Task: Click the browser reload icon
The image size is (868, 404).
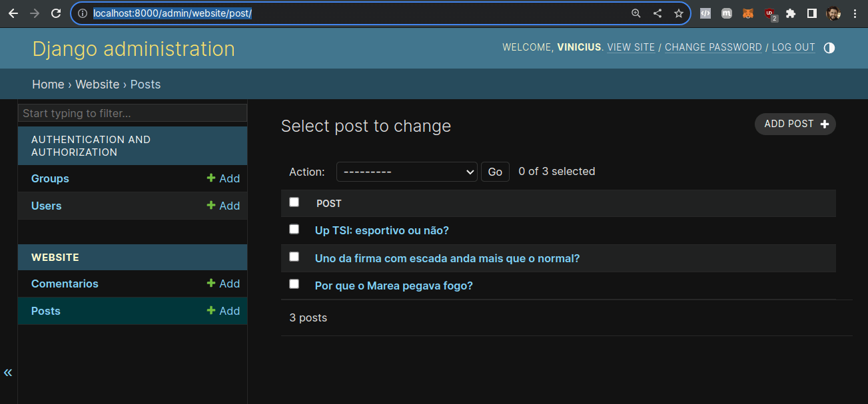Action: [x=56, y=13]
